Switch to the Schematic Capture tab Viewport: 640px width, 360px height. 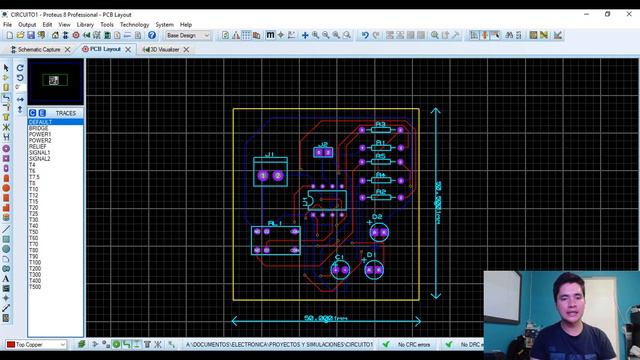click(39, 49)
